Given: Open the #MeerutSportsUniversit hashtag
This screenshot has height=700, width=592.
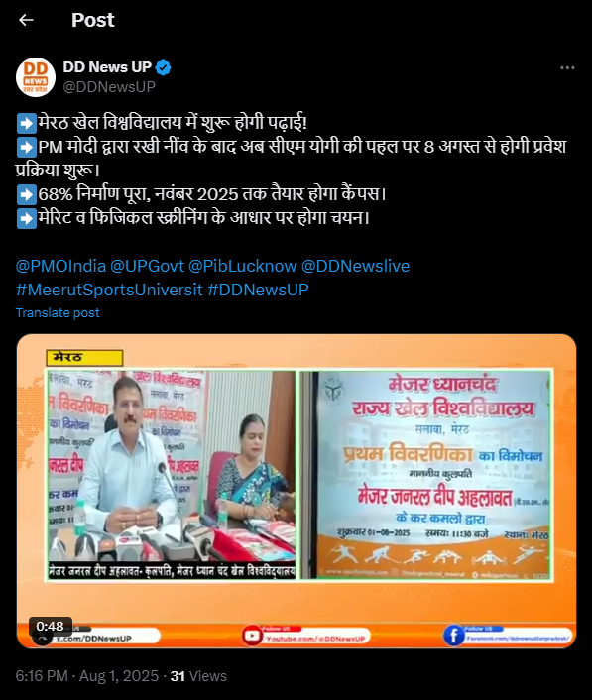Looking at the screenshot, I should [x=109, y=290].
